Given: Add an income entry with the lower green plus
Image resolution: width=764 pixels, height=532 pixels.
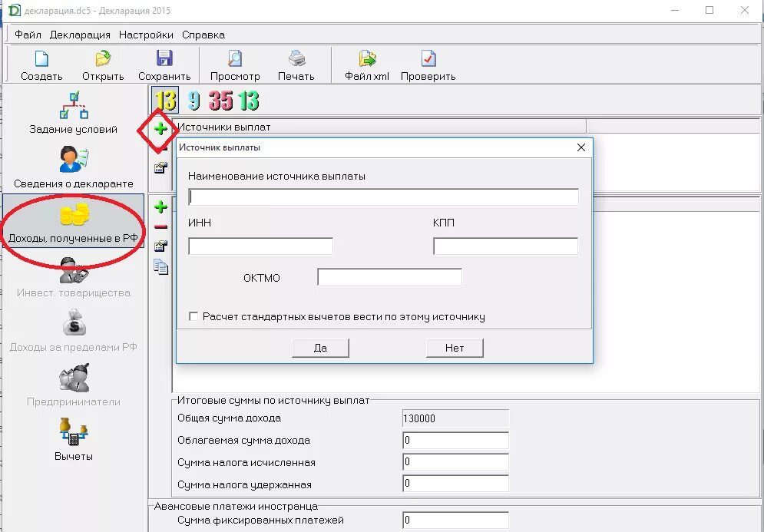Looking at the screenshot, I should click(160, 207).
